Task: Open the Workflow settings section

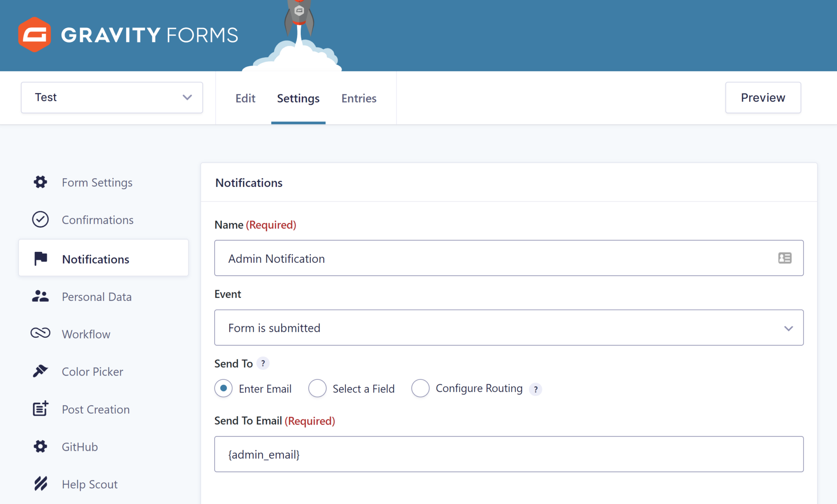Action: tap(86, 334)
